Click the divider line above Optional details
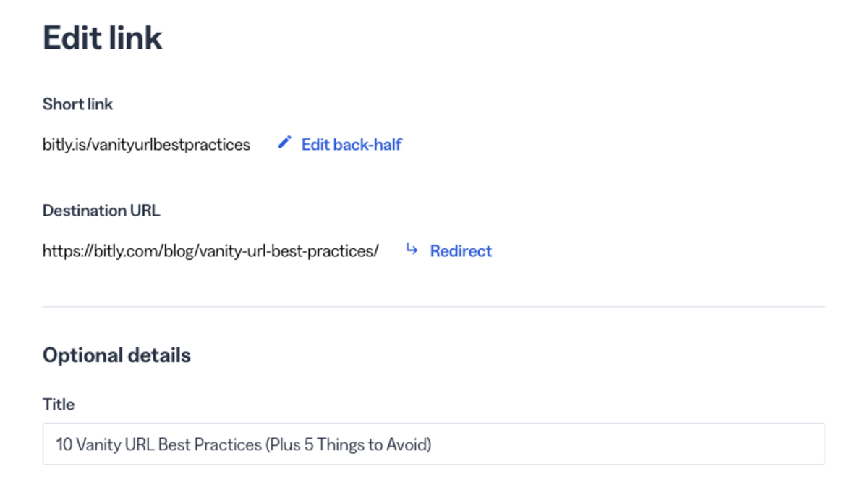The width and height of the screenshot is (868, 493). [434, 307]
